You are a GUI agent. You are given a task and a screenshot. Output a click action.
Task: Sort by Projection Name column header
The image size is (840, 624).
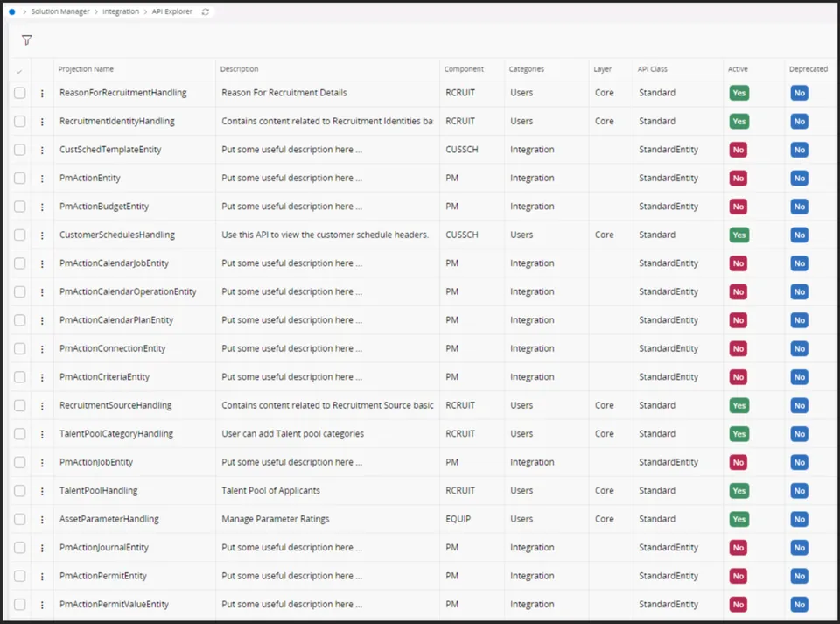point(86,69)
